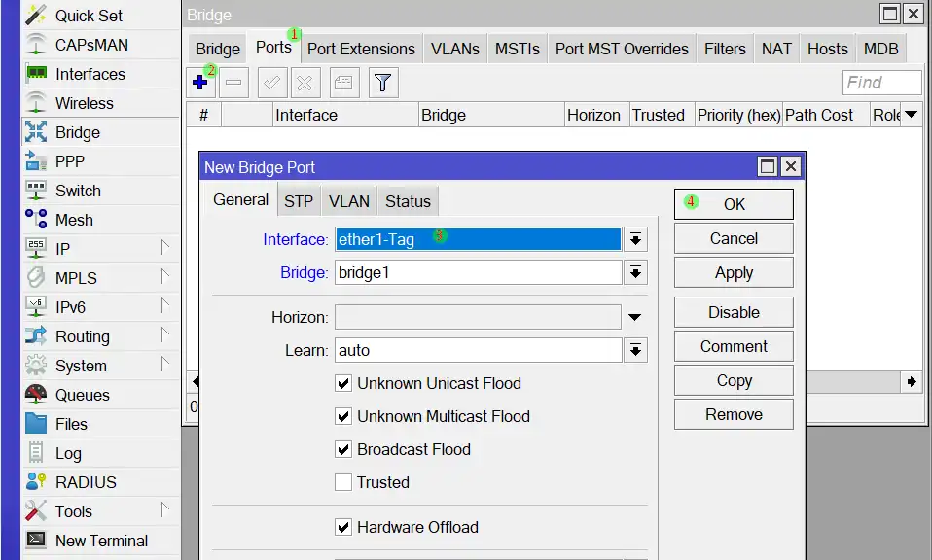Open Bridge in the sidebar
Image resolution: width=932 pixels, height=560 pixels.
coord(77,132)
